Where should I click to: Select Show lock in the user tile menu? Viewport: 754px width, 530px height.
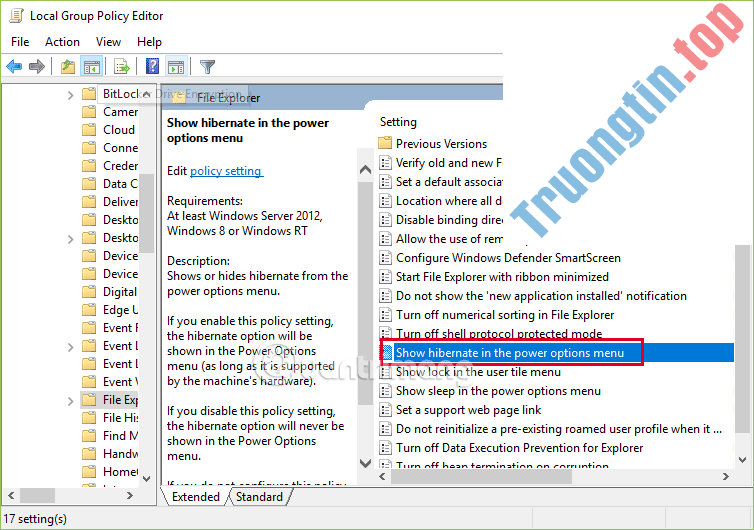[x=478, y=372]
